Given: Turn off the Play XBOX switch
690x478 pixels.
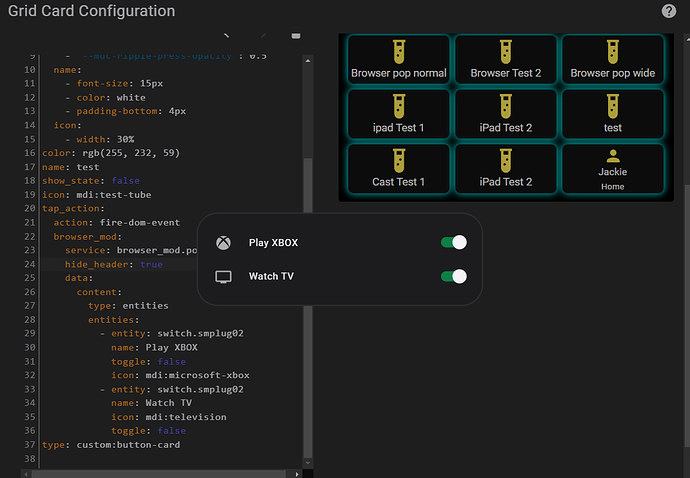Looking at the screenshot, I should 453,242.
